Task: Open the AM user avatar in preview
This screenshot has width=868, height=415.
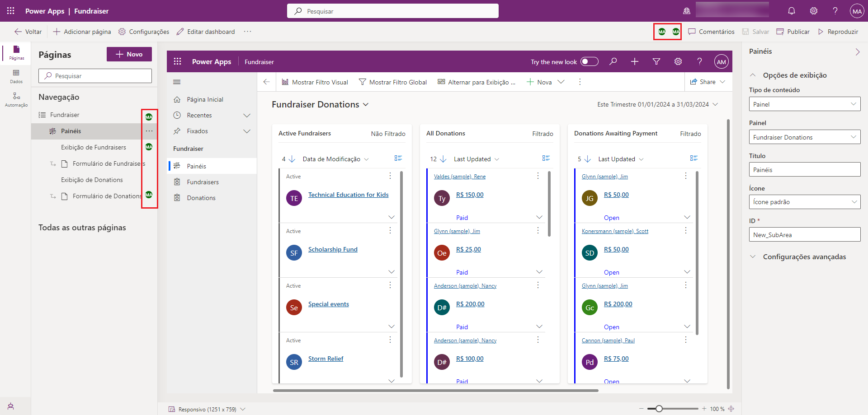Action: (x=722, y=62)
